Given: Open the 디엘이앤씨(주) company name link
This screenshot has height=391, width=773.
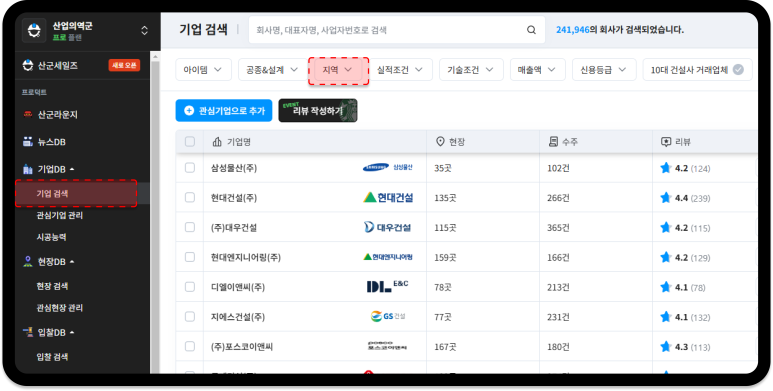Looking at the screenshot, I should (x=238, y=287).
